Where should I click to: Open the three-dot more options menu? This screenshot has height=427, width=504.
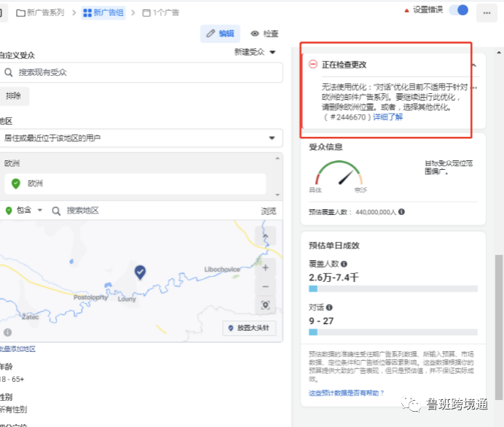pyautogui.click(x=487, y=13)
